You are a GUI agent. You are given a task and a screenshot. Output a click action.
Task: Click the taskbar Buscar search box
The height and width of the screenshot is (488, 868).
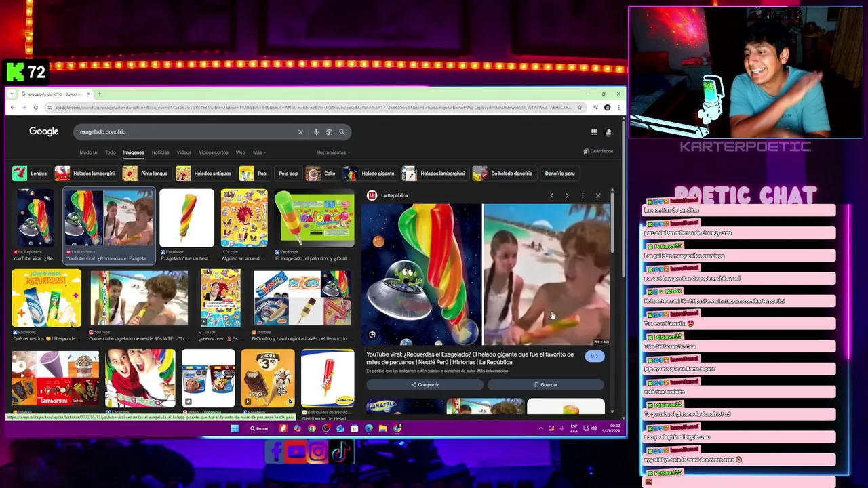point(259,428)
